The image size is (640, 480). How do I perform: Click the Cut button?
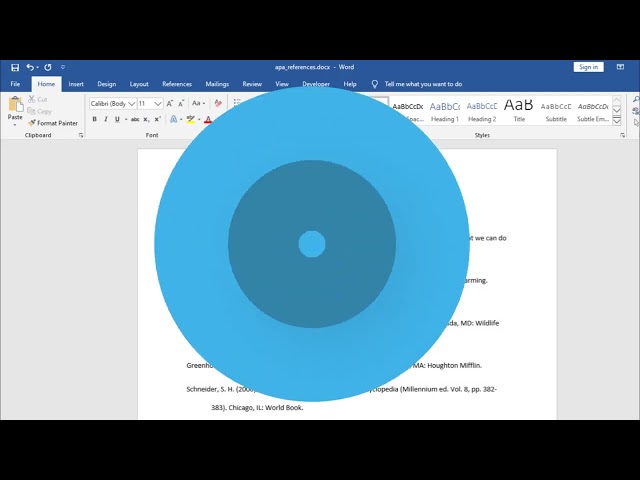point(38,99)
